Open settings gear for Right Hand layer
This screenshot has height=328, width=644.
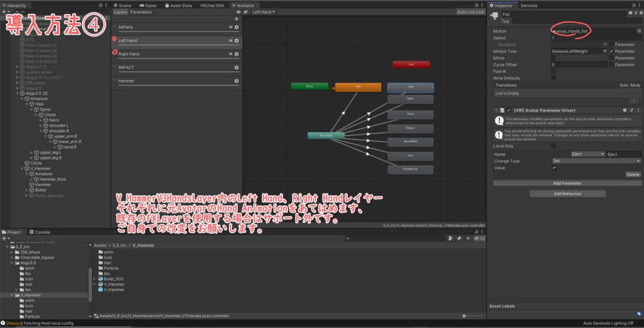point(236,54)
